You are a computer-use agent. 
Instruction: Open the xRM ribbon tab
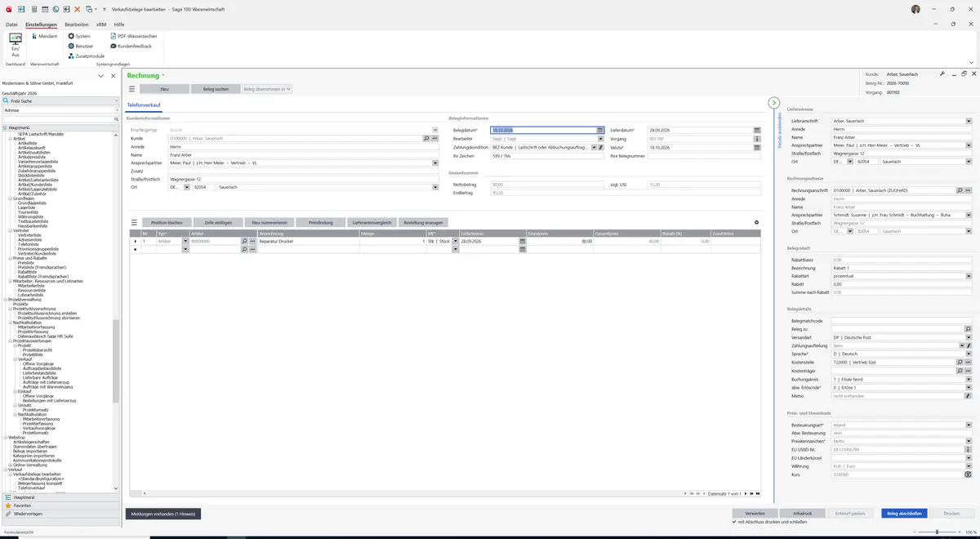pyautogui.click(x=101, y=24)
